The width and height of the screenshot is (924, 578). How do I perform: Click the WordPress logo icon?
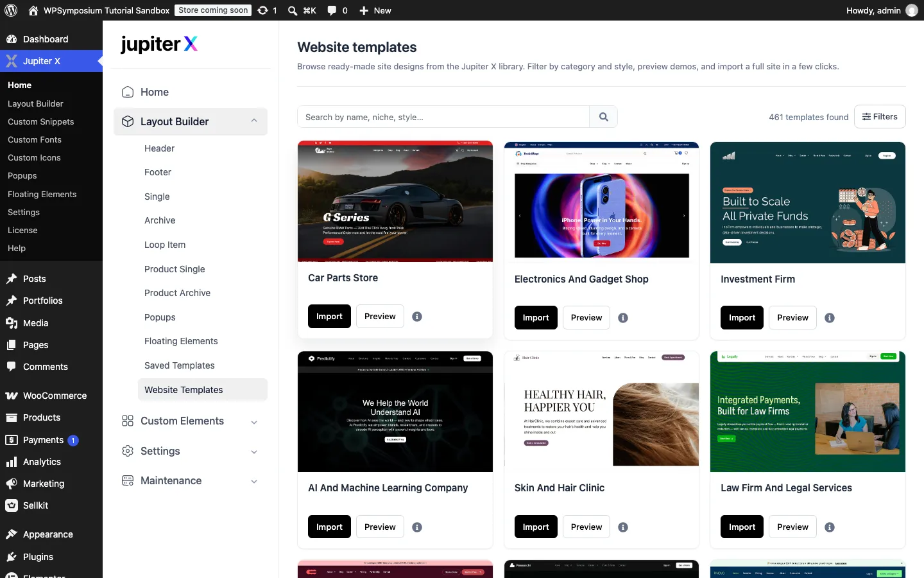11,10
